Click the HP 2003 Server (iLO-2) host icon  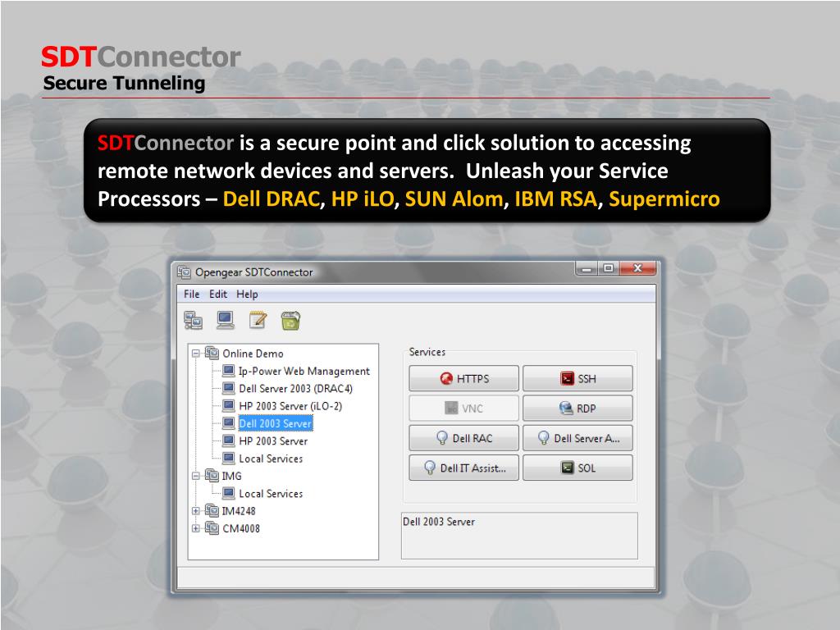tap(229, 405)
